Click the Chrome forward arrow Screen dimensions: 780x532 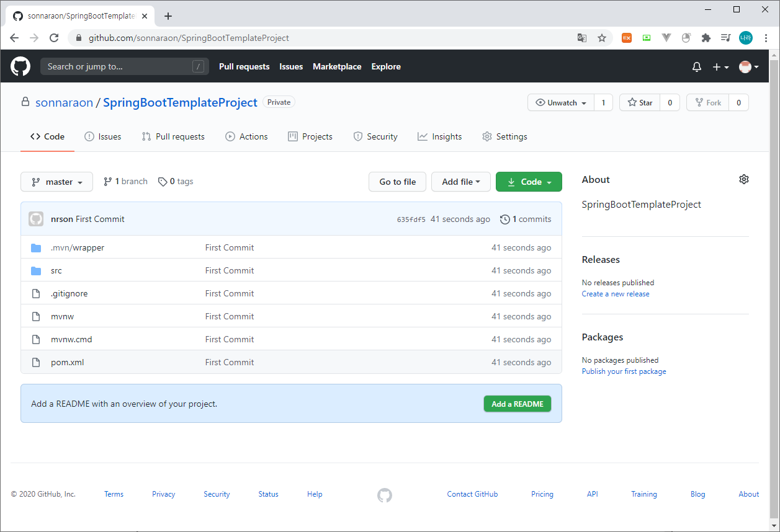point(34,38)
